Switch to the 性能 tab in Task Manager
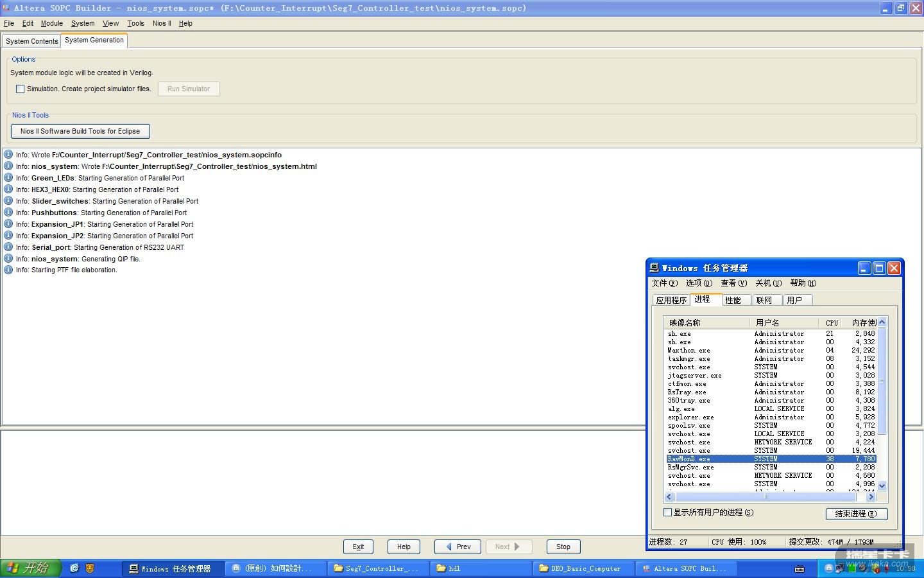Viewport: 924px width, 578px height. [733, 300]
